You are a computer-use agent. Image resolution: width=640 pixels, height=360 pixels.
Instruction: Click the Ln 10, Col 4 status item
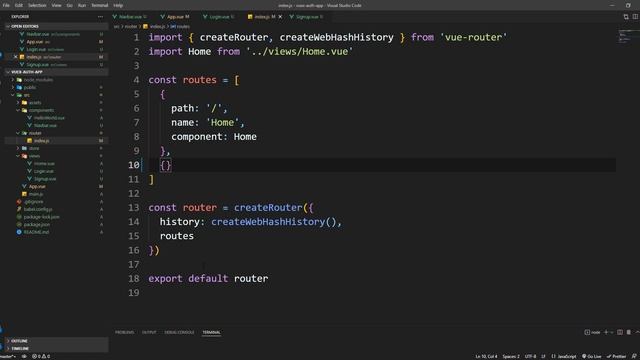click(x=486, y=356)
